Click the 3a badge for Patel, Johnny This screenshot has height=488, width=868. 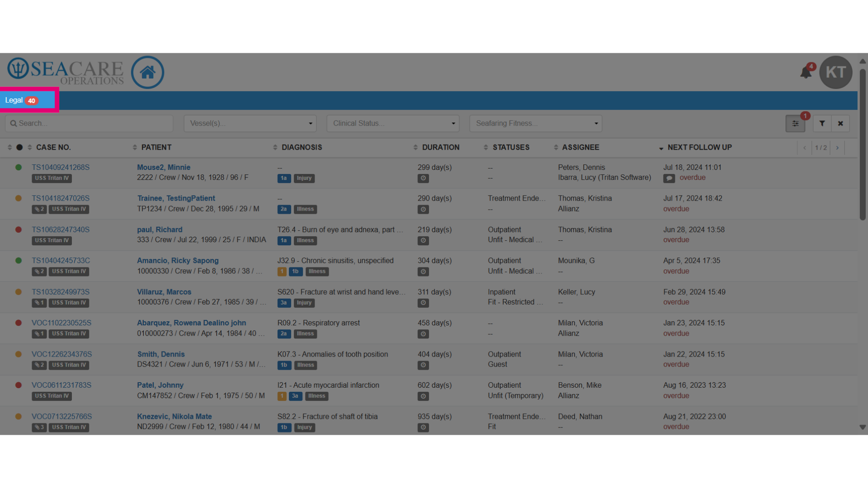pos(295,396)
